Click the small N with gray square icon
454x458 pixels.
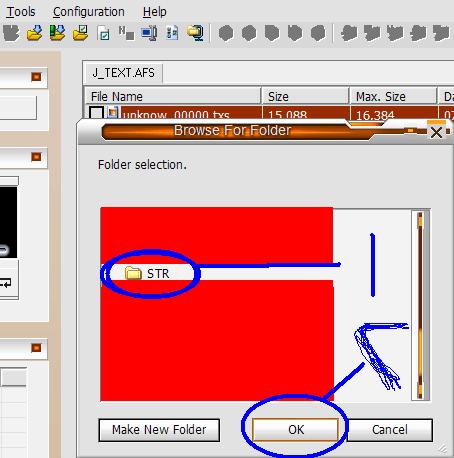[126, 33]
